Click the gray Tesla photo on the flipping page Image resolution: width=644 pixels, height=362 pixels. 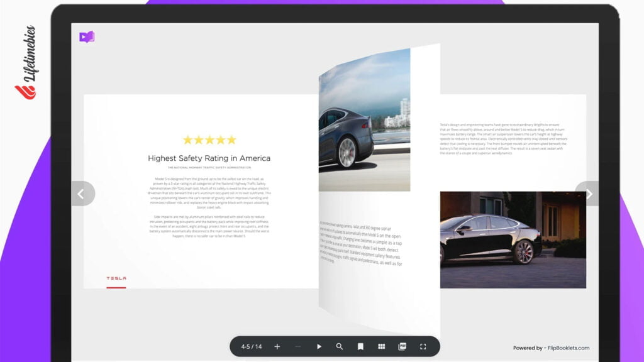[364, 120]
